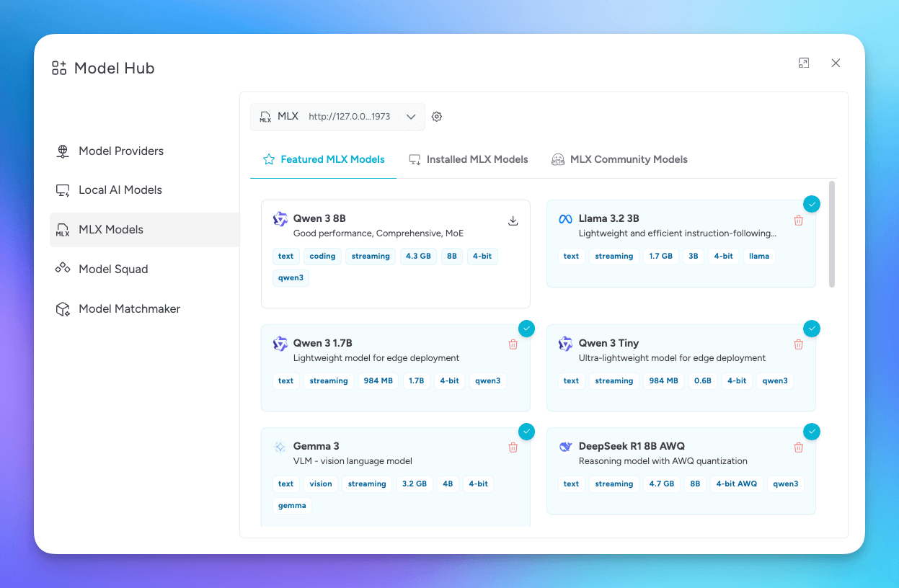This screenshot has height=588, width=899.
Task: Open the MLX Community Models tab
Action: pos(619,159)
